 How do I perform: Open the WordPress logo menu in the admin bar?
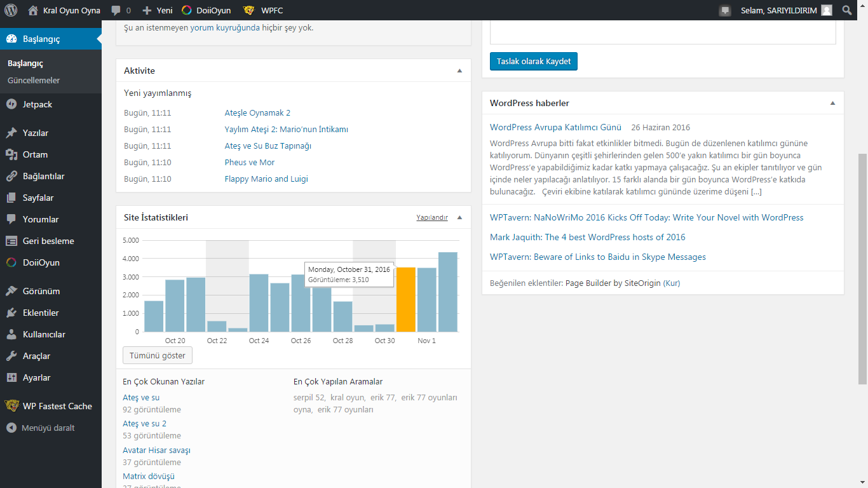click(11, 10)
